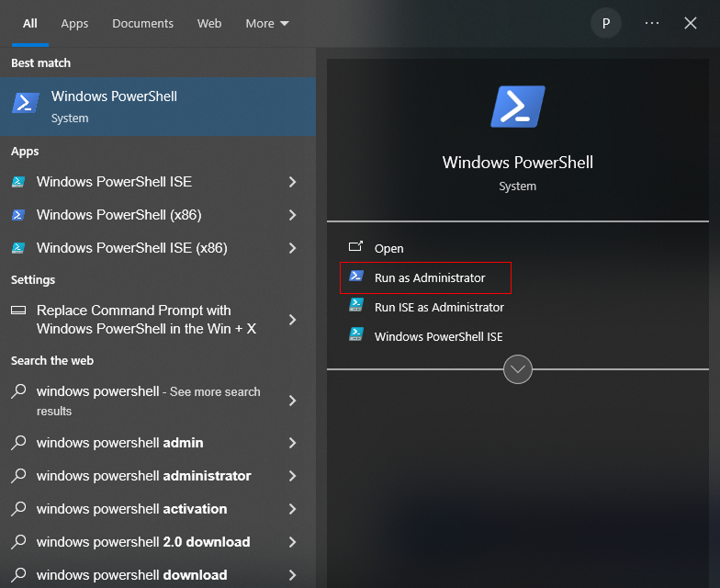This screenshot has height=588, width=720.
Task: Expand the Replace Command Prompt setting arrow
Action: [x=292, y=320]
